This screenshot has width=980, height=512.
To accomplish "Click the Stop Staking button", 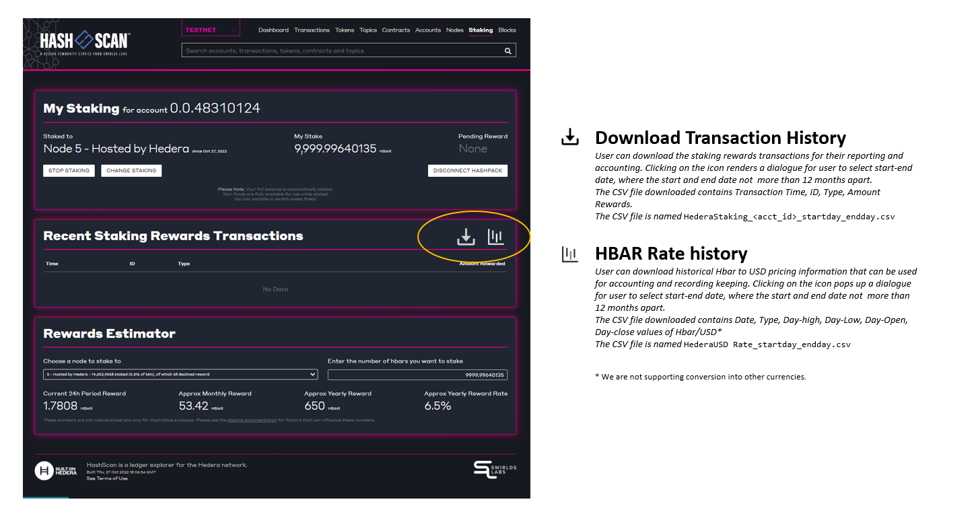I will point(69,170).
